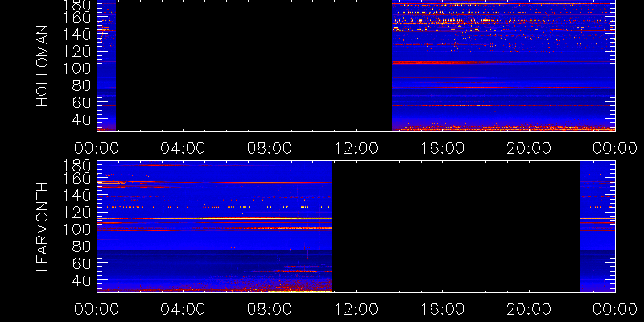Select 20:00 tick under HOLLOMAN plot
This screenshot has height=322, width=644.
(529, 148)
